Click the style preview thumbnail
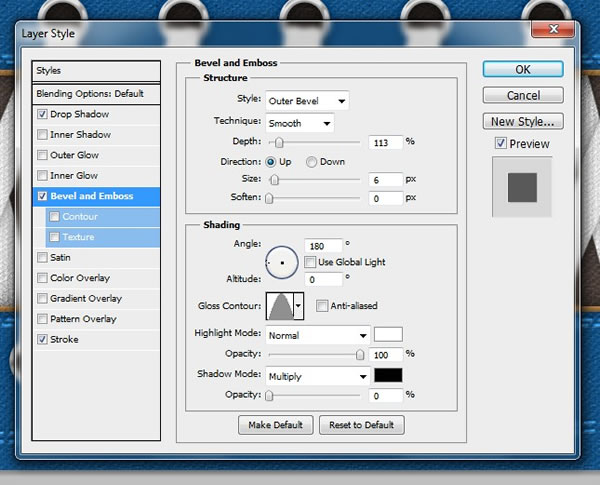The image size is (600, 485). click(x=522, y=187)
